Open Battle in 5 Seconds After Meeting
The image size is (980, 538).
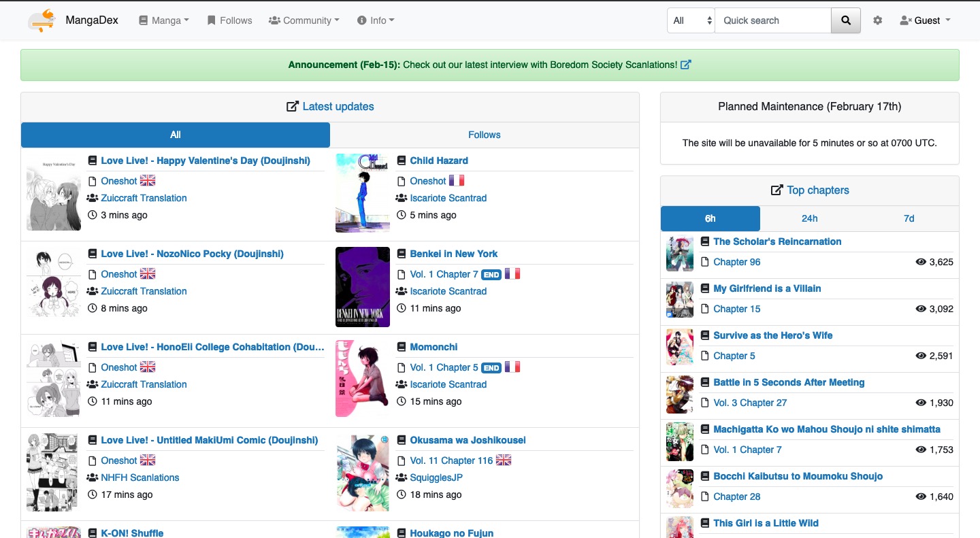[x=789, y=382]
